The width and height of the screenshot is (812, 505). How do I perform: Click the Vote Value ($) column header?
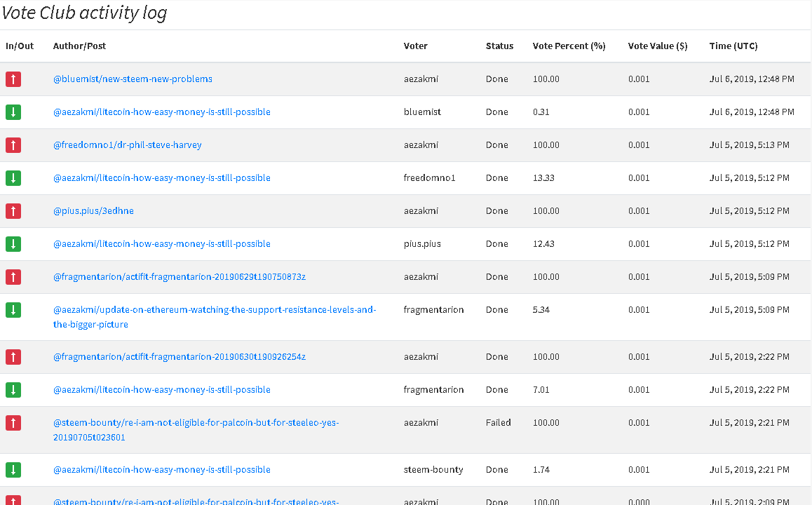point(658,46)
